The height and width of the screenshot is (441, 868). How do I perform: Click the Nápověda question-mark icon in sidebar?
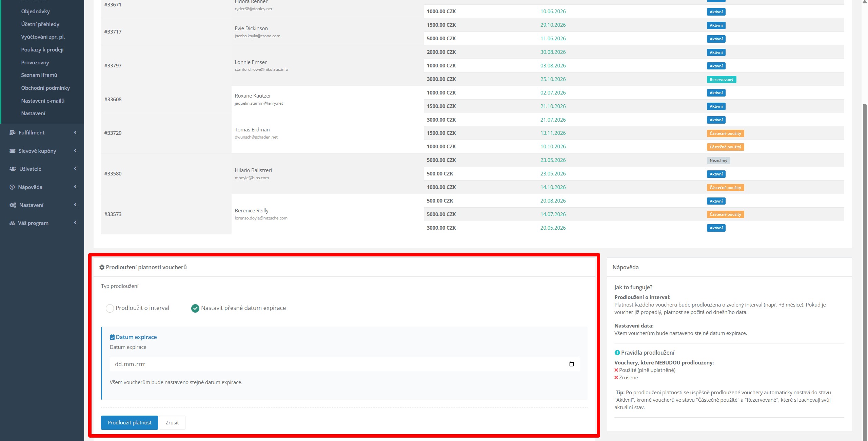[x=12, y=187]
